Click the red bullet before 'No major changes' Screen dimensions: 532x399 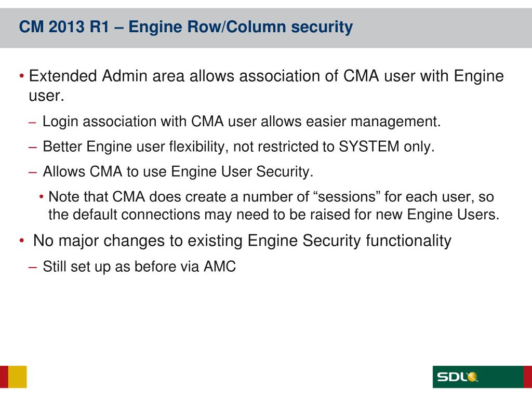22,241
